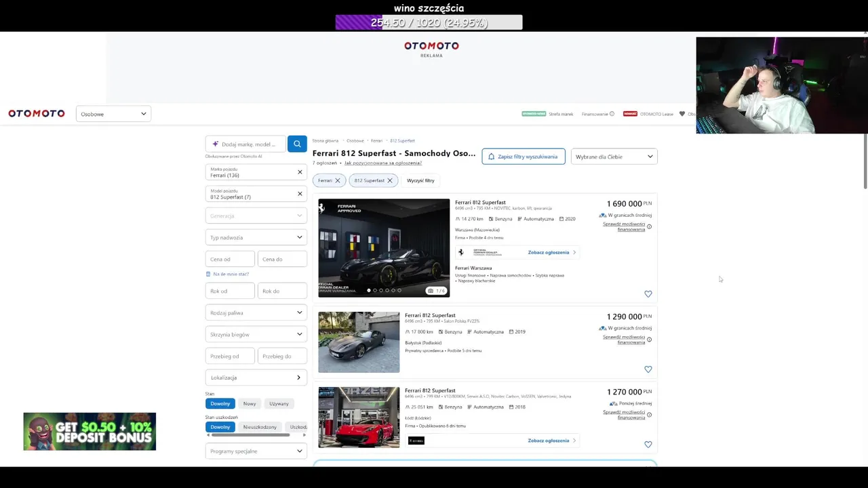Image resolution: width=868 pixels, height=488 pixels.
Task: Click the Cena od field
Action: pyautogui.click(x=230, y=259)
